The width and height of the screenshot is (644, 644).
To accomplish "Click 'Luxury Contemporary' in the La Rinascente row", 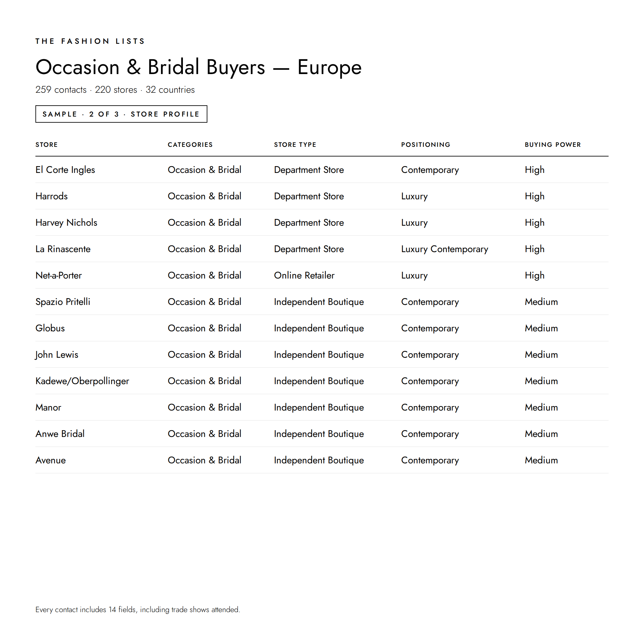I will tap(445, 249).
